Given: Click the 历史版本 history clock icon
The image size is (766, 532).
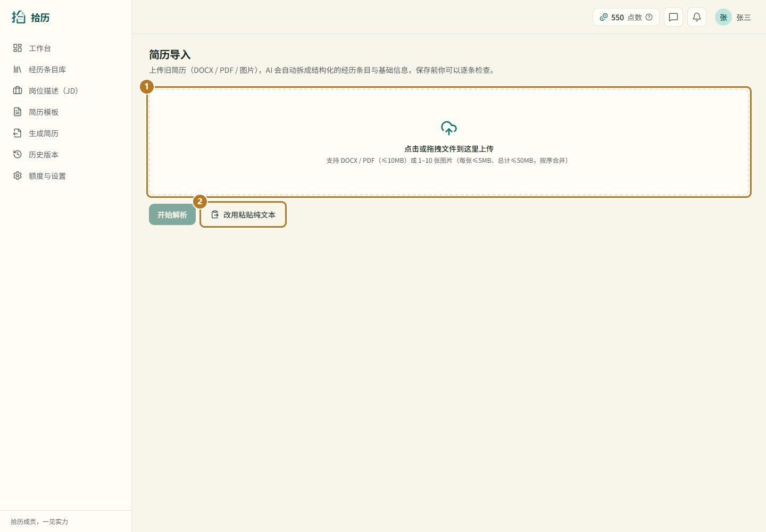Looking at the screenshot, I should [x=18, y=154].
